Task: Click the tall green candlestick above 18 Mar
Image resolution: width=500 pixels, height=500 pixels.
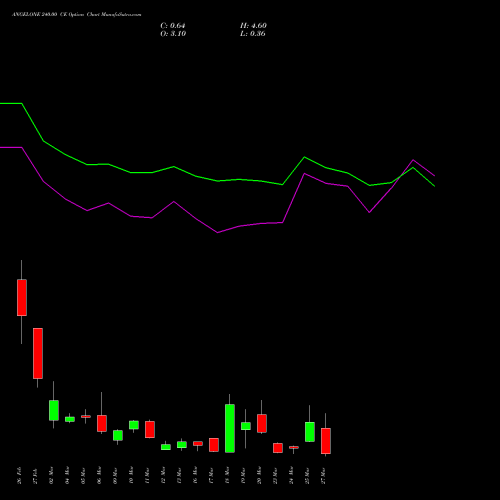Action: click(x=230, y=428)
